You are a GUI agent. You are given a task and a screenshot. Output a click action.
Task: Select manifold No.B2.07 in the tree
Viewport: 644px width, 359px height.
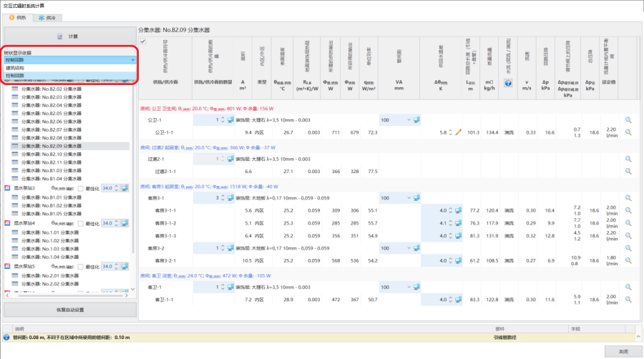(x=52, y=129)
